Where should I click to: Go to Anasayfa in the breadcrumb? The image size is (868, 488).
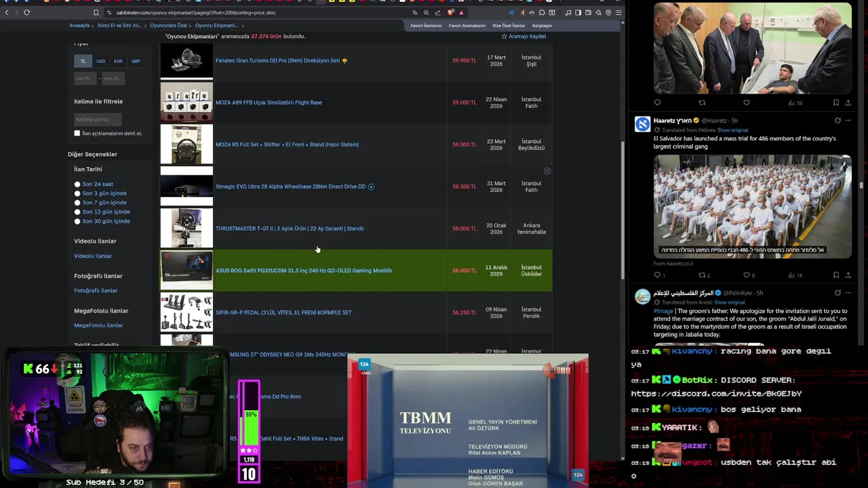click(79, 26)
